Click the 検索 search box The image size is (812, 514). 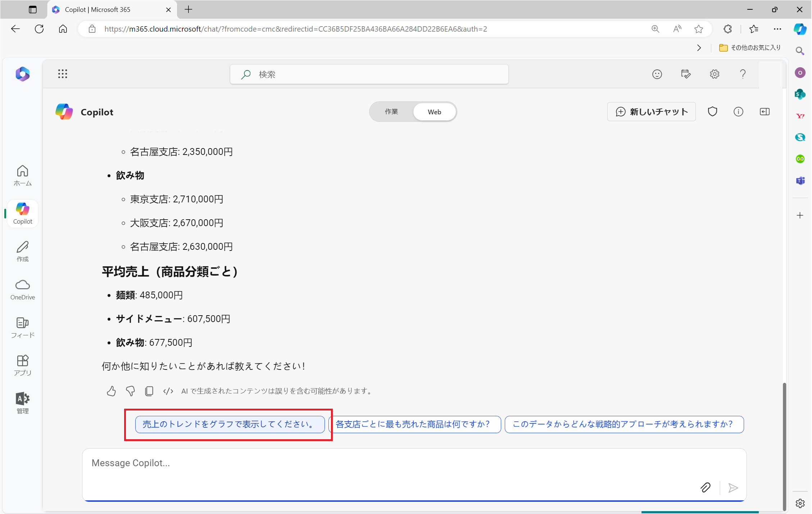click(x=369, y=74)
